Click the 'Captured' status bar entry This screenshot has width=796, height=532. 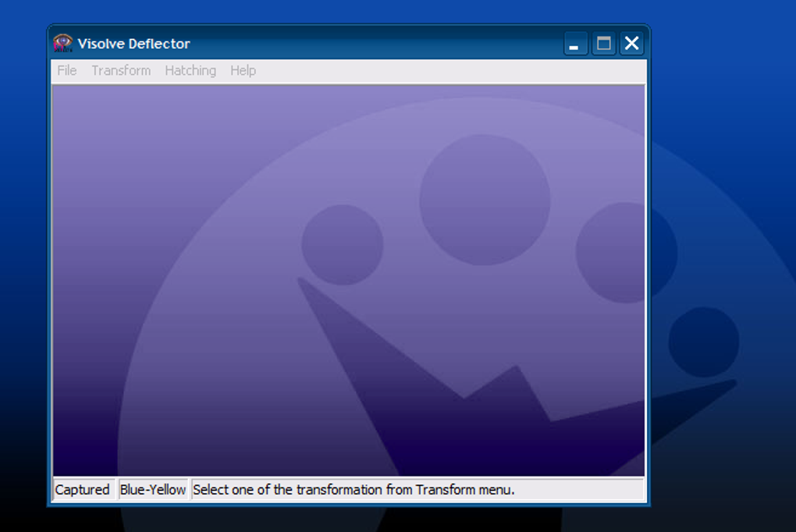[84, 489]
